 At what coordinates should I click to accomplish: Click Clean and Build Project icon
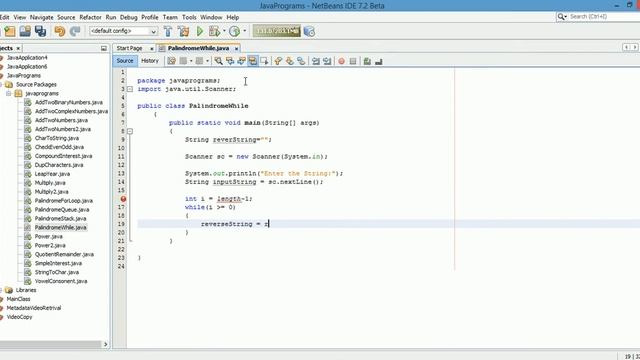(184, 31)
